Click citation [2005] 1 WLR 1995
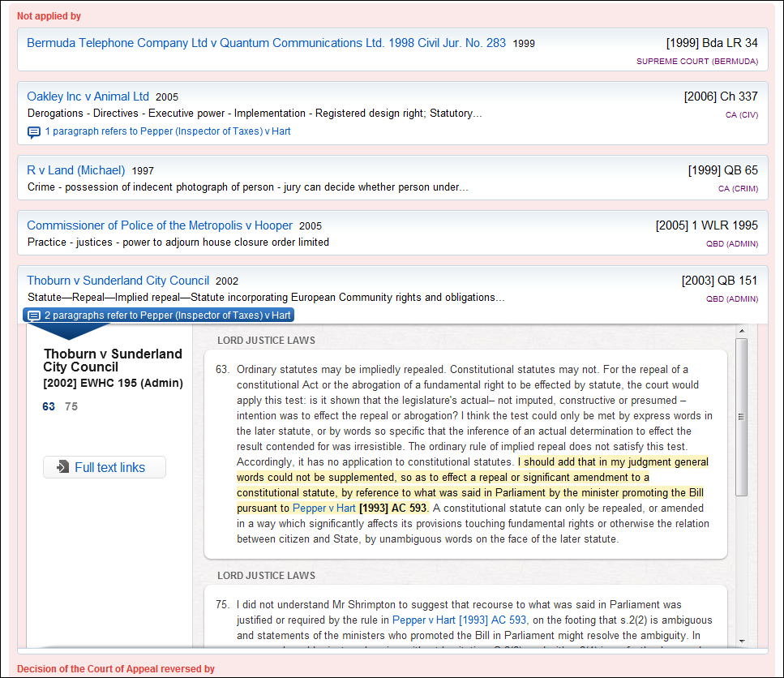Viewport: 784px width, 678px height. [707, 225]
